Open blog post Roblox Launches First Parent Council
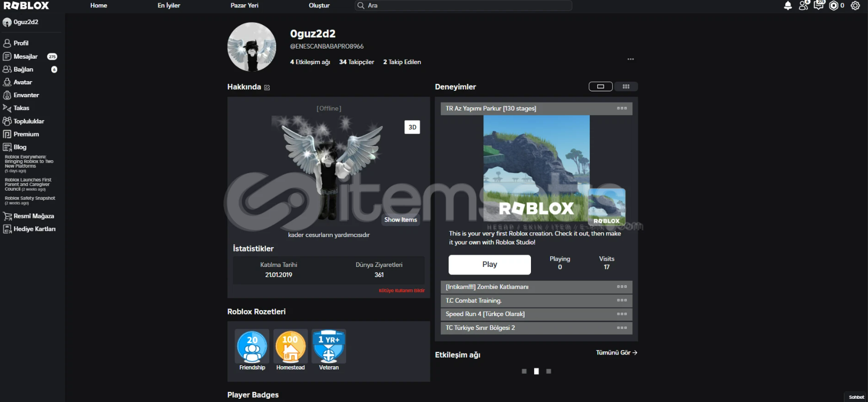868x402 pixels. coord(28,185)
